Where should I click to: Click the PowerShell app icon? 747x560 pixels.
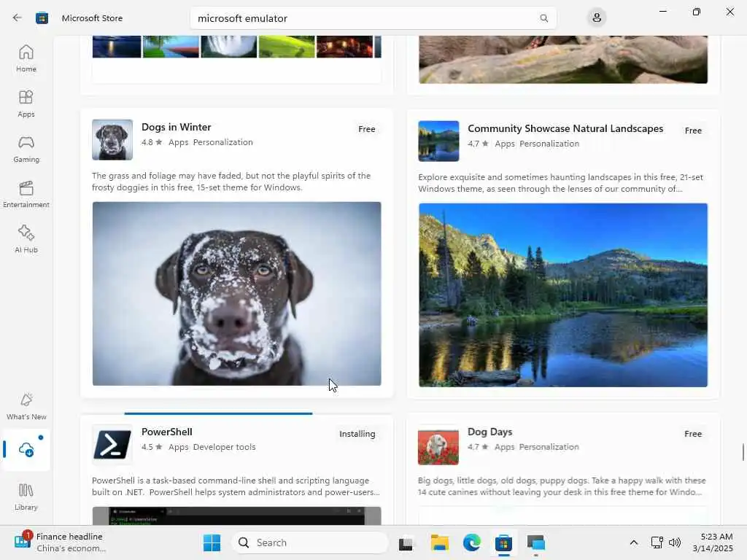[x=112, y=444]
